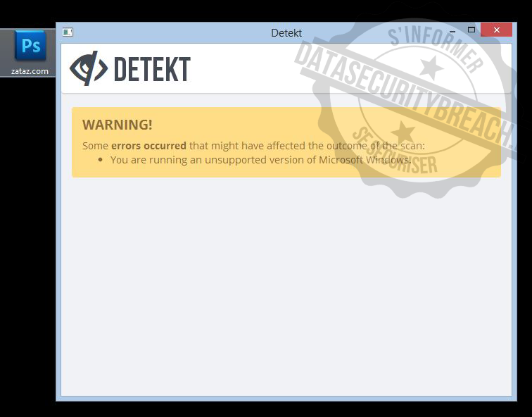Click the bold 'errors occurred' text
532x417 pixels.
click(148, 146)
